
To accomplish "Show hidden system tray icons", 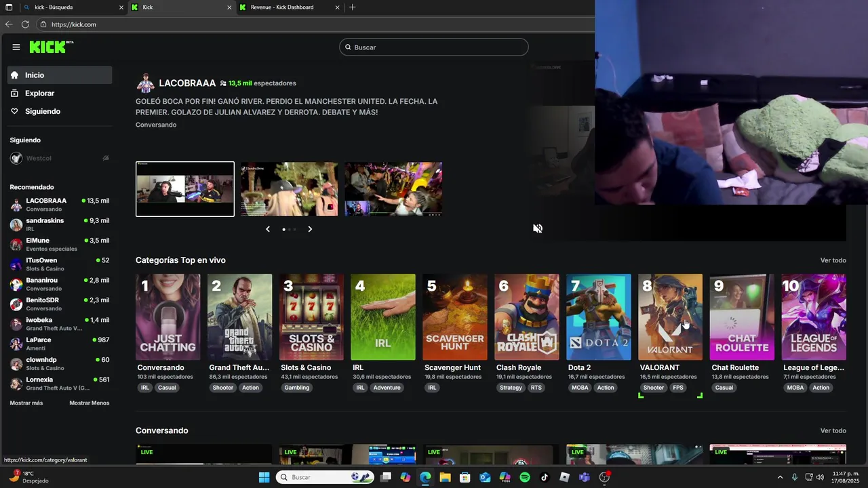I will [x=780, y=477].
